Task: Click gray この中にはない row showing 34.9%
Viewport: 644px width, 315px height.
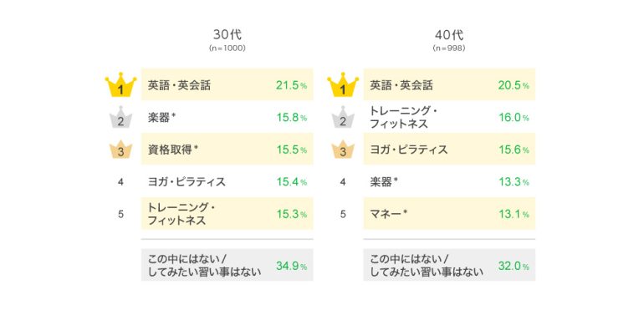Action: (x=227, y=265)
